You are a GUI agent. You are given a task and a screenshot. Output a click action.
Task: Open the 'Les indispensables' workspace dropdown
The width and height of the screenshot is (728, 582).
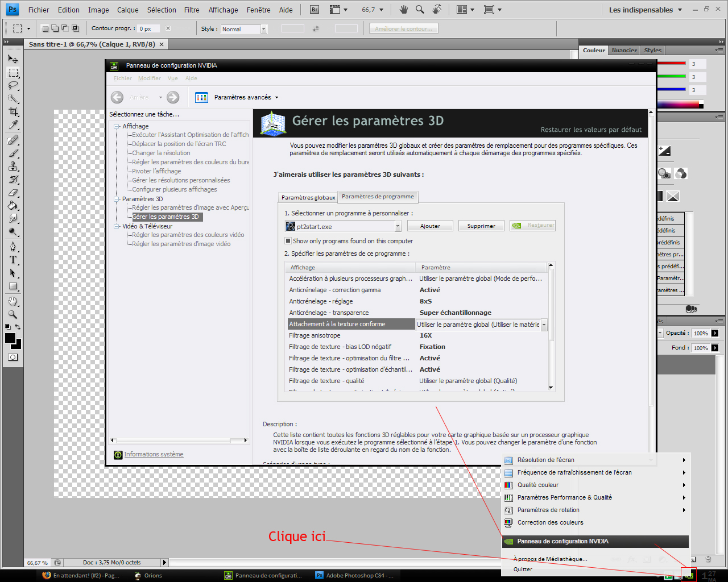(x=646, y=10)
